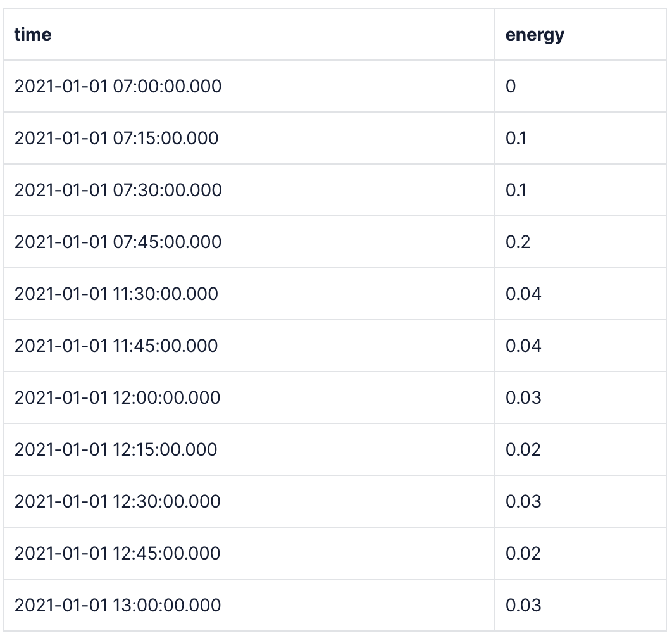672x638 pixels.
Task: Select the 12:15:00.000 timestamp cell
Action: pyautogui.click(x=116, y=450)
